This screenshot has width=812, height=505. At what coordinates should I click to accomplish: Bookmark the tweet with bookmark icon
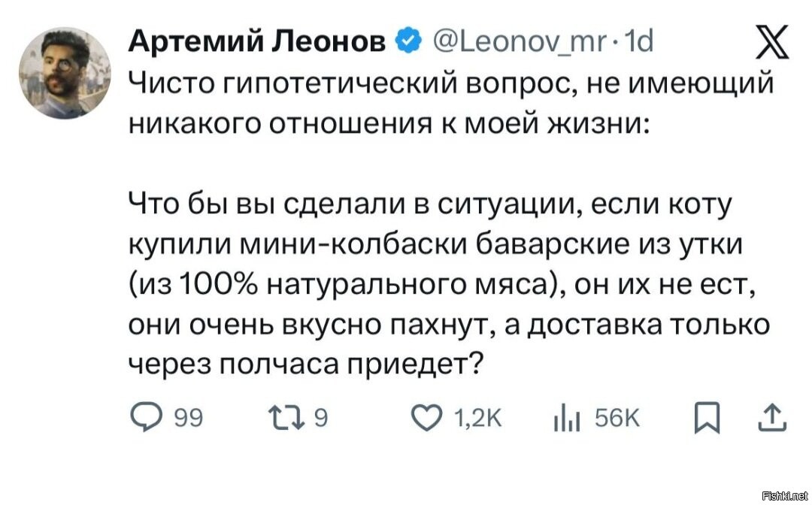(x=707, y=417)
